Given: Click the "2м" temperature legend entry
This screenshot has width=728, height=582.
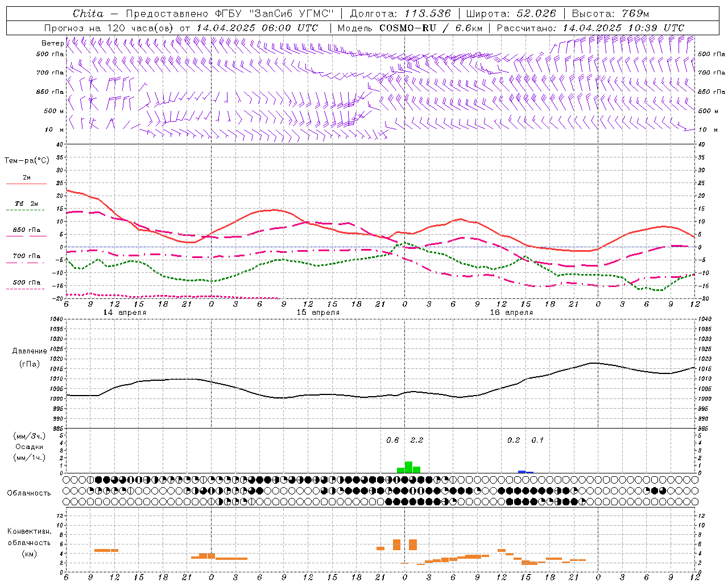Looking at the screenshot, I should [x=27, y=178].
